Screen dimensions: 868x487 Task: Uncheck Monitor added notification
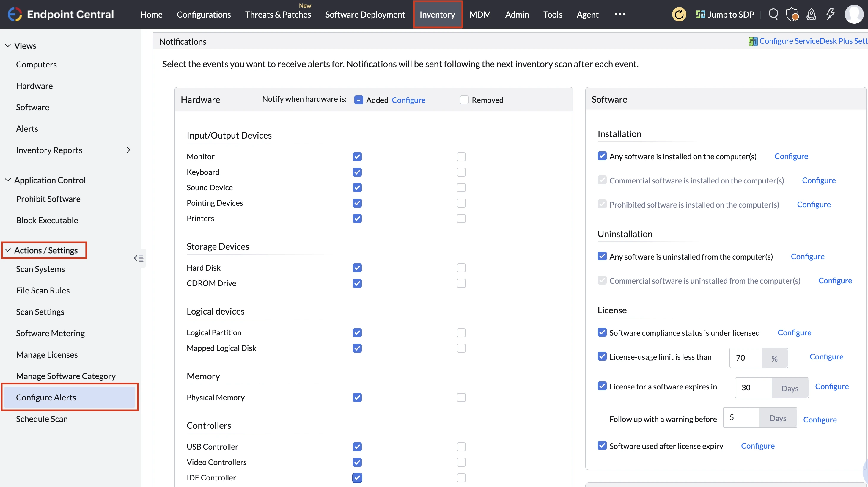point(357,157)
